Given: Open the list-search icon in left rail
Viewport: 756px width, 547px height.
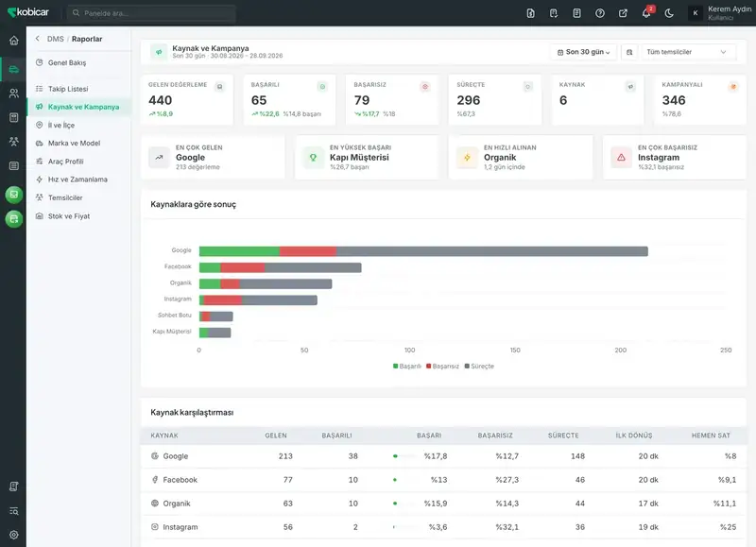Looking at the screenshot, I should pyautogui.click(x=13, y=511).
